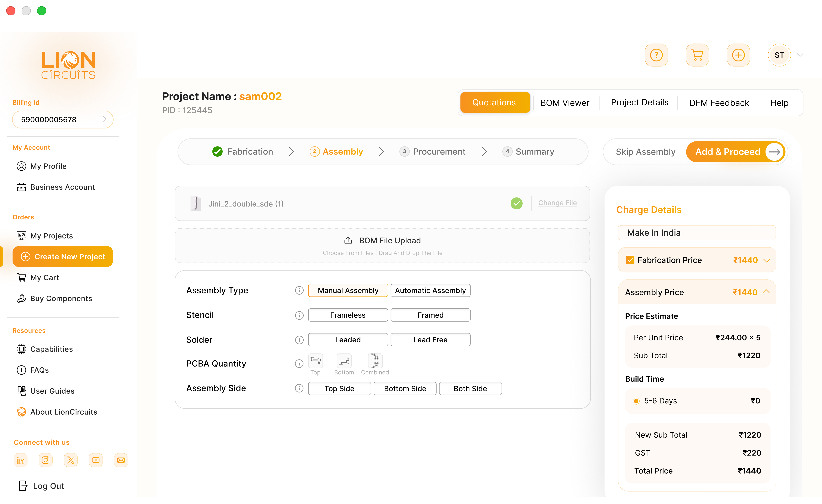Select the Combined PCBA quantity icon
Image resolution: width=822 pixels, height=504 pixels.
tap(375, 361)
